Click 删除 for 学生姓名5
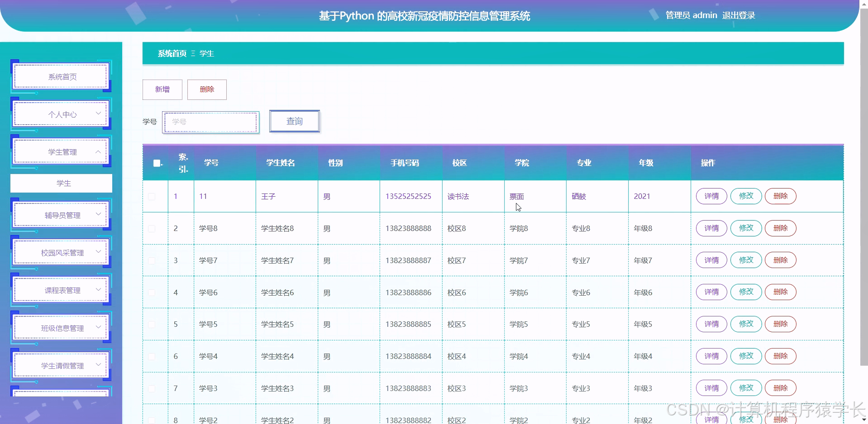Screen dimensions: 868x424 [781, 324]
